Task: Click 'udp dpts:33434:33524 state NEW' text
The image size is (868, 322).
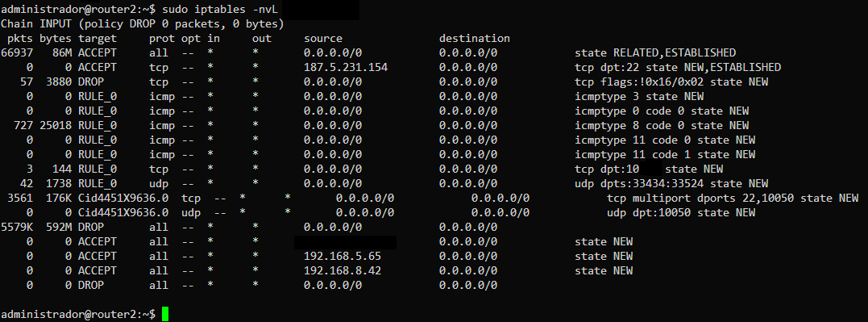Action: coord(671,183)
